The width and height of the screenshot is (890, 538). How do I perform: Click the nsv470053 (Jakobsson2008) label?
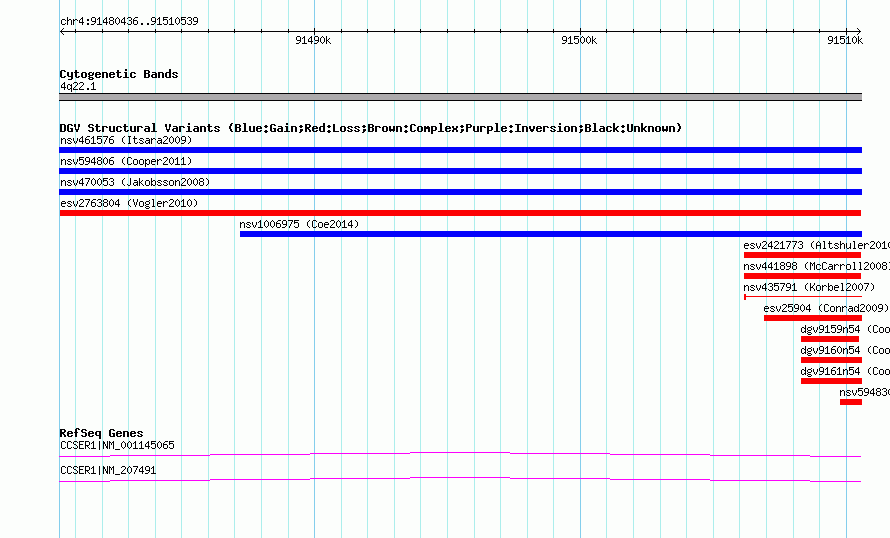point(135,182)
